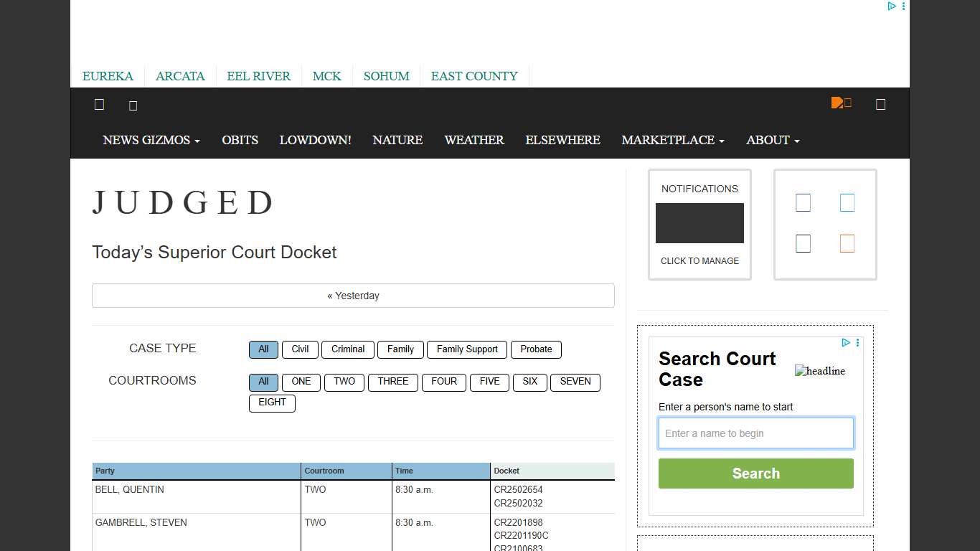Switch to the Eureka region tab
This screenshot has width=980, height=551.
(108, 76)
